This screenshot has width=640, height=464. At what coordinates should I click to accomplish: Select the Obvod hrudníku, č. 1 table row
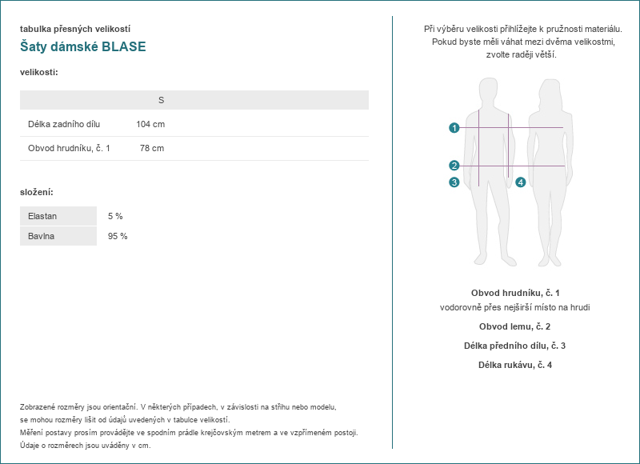click(194, 148)
